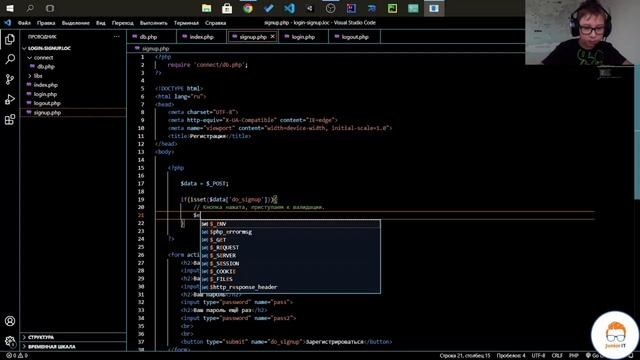Open the Переход menu
The image size is (640, 360).
(123, 23)
